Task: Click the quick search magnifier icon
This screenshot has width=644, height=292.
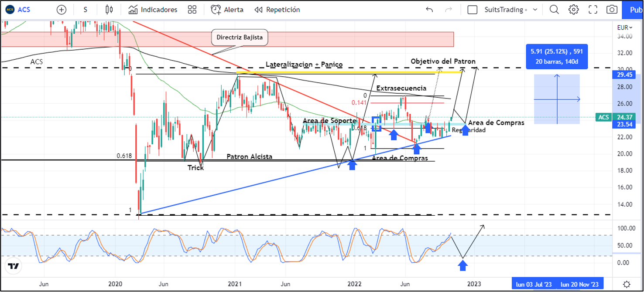Action: click(x=554, y=10)
